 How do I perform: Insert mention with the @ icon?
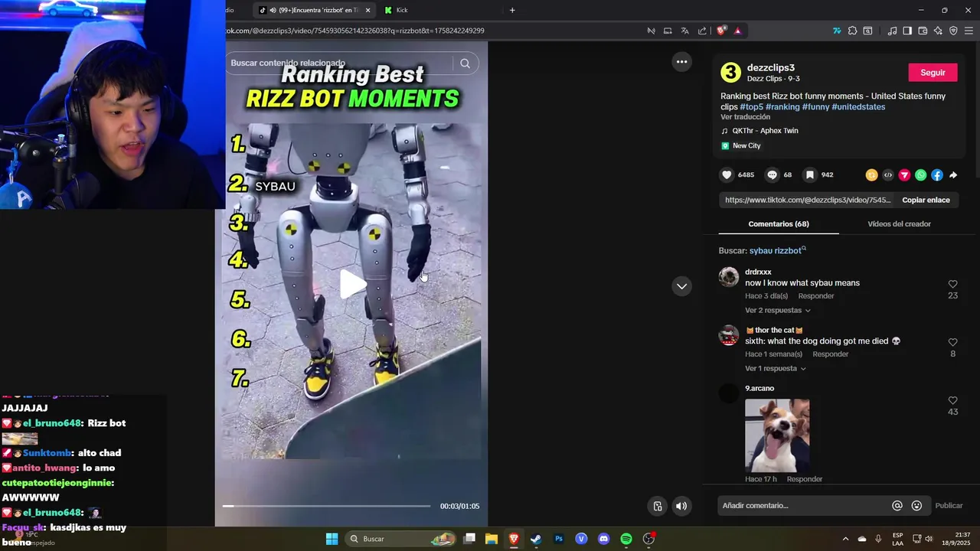[897, 506]
